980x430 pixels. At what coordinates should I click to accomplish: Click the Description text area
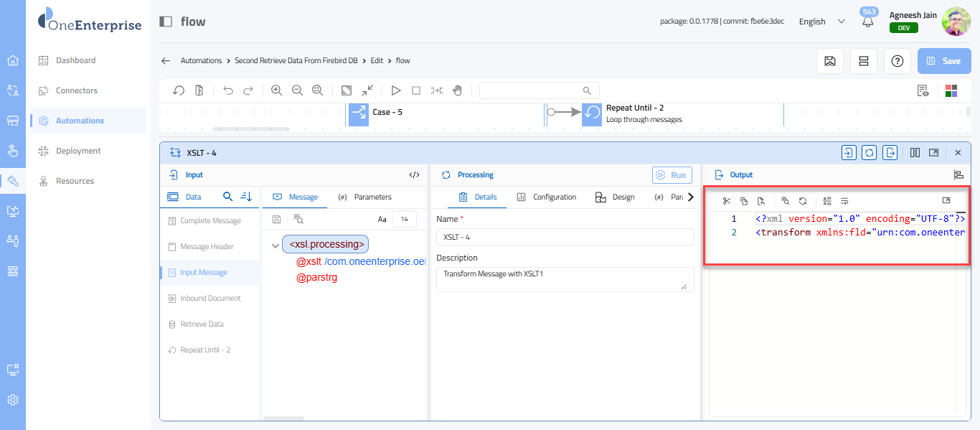pyautogui.click(x=565, y=279)
